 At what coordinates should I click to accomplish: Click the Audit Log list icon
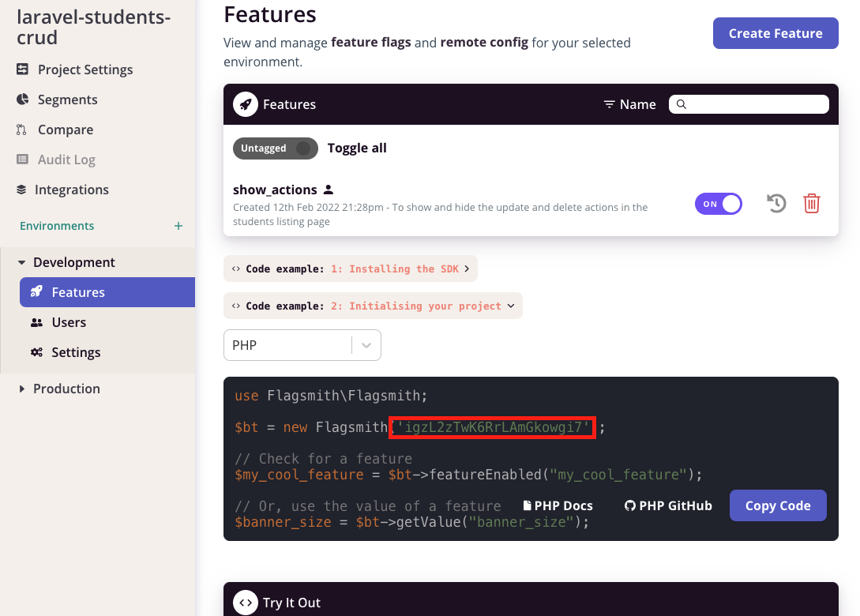click(22, 159)
